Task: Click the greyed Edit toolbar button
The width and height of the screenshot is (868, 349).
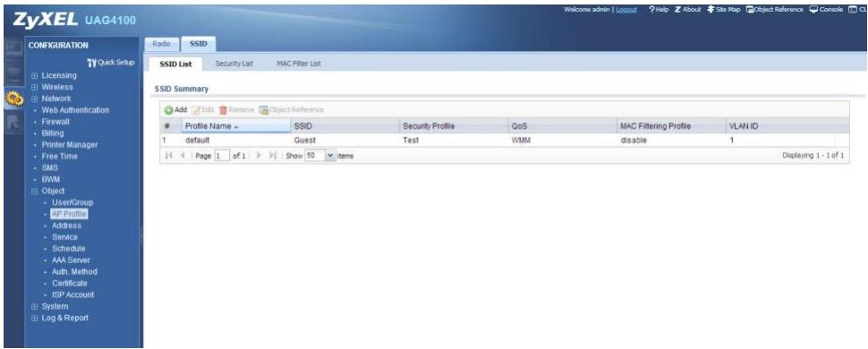Action: click(x=203, y=110)
